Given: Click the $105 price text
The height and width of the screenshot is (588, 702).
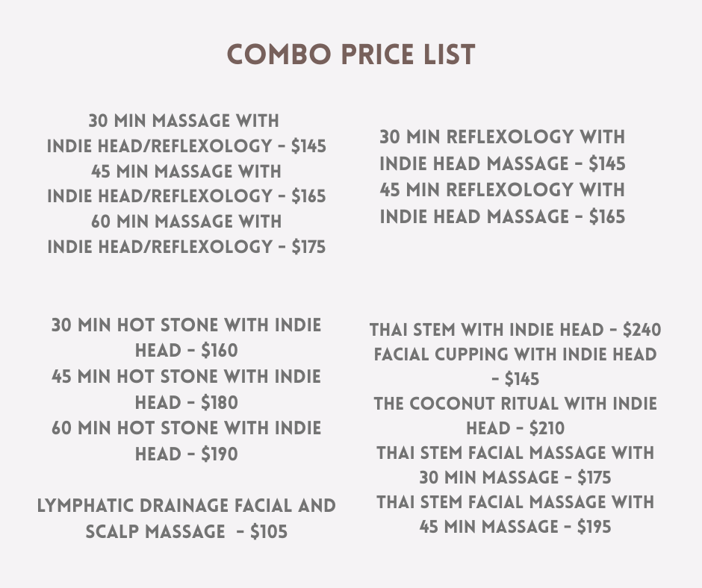Looking at the screenshot, I should (269, 532).
